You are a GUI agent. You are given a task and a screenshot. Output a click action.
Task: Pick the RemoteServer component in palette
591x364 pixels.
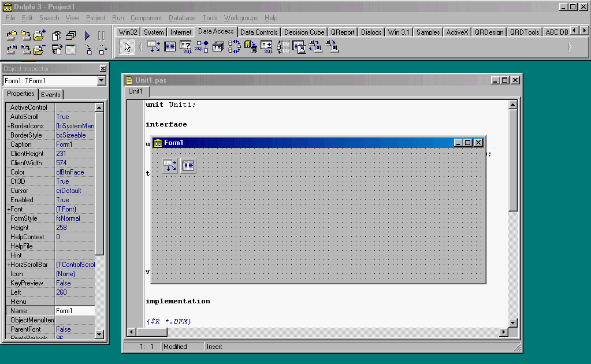[x=315, y=47]
